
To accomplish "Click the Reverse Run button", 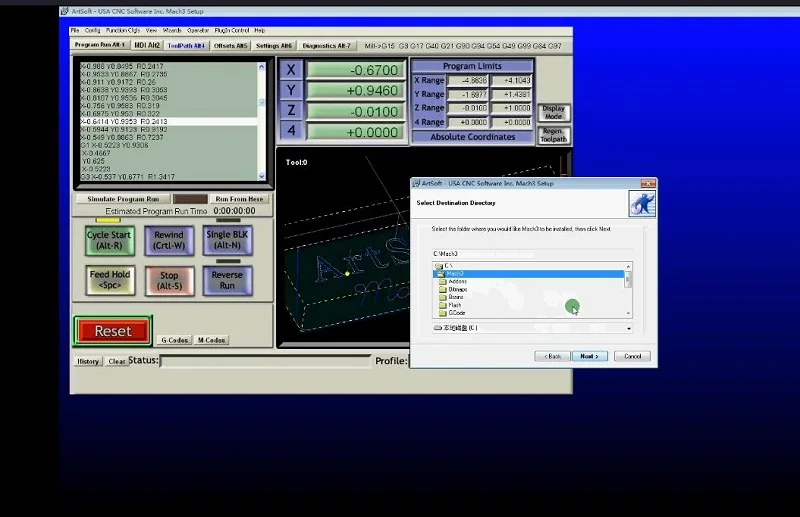I will (x=228, y=280).
